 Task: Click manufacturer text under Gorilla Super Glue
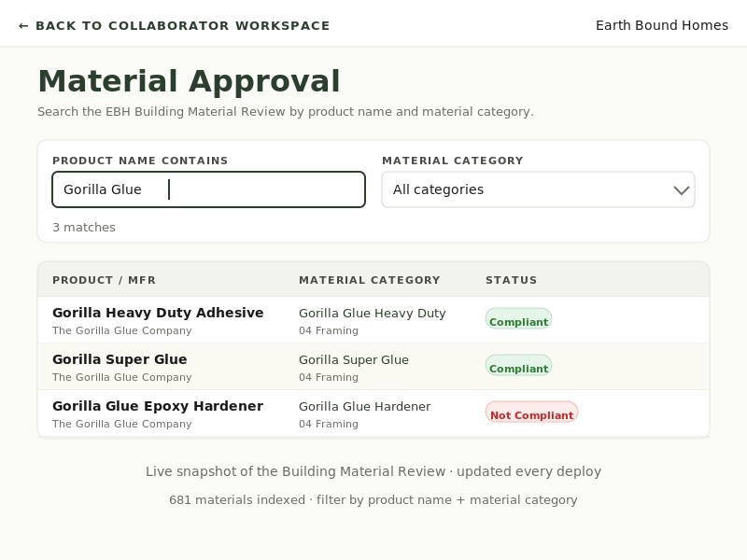(x=122, y=377)
